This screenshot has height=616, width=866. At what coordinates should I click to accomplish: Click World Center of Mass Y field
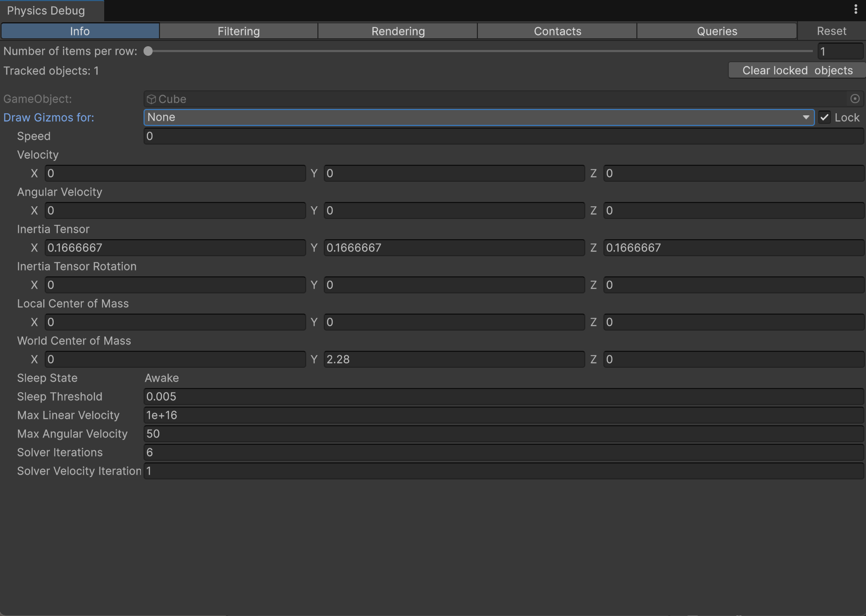tap(454, 359)
